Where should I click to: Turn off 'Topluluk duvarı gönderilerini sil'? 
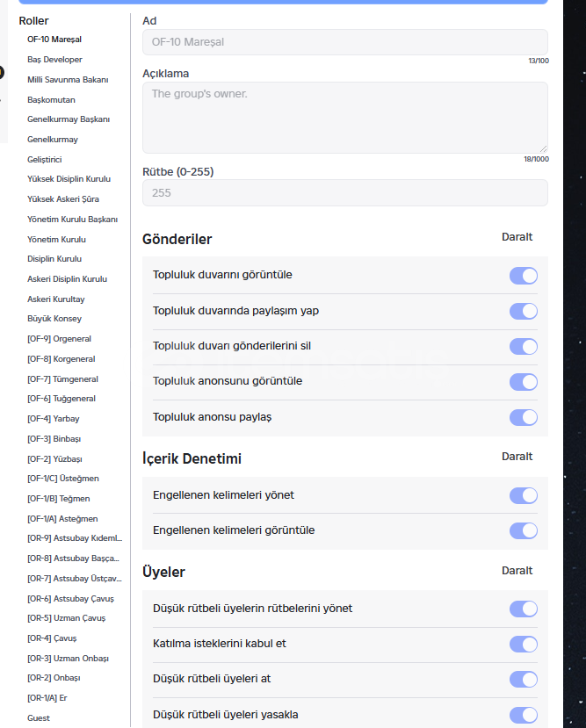(524, 346)
